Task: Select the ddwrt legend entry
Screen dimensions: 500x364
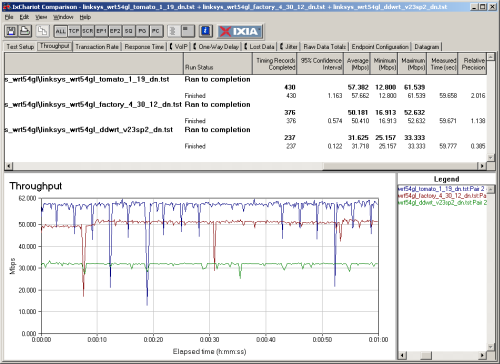Action: (x=442, y=202)
